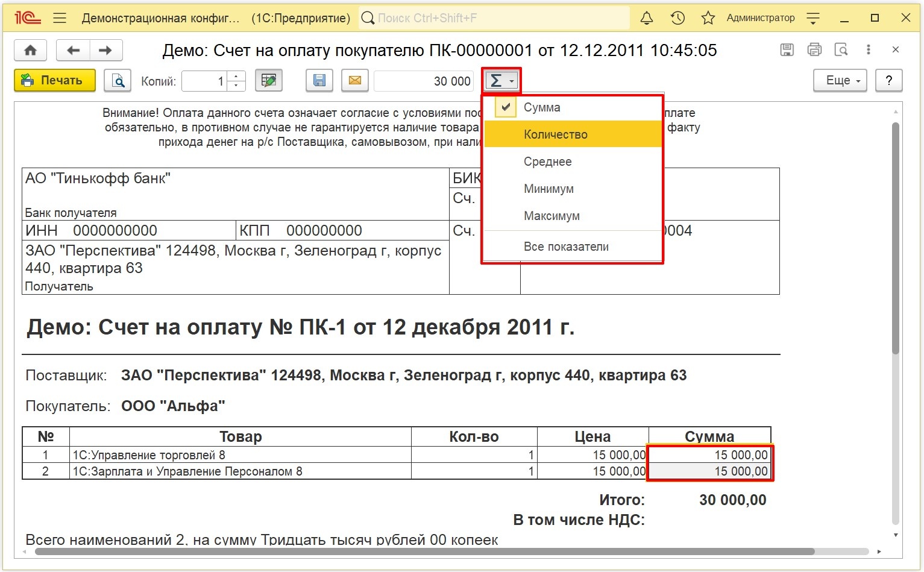Click the Цена cell in row 1

[x=593, y=455]
